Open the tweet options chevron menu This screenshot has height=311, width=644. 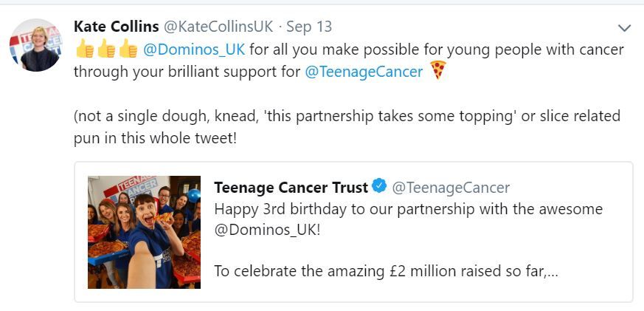pos(624,28)
